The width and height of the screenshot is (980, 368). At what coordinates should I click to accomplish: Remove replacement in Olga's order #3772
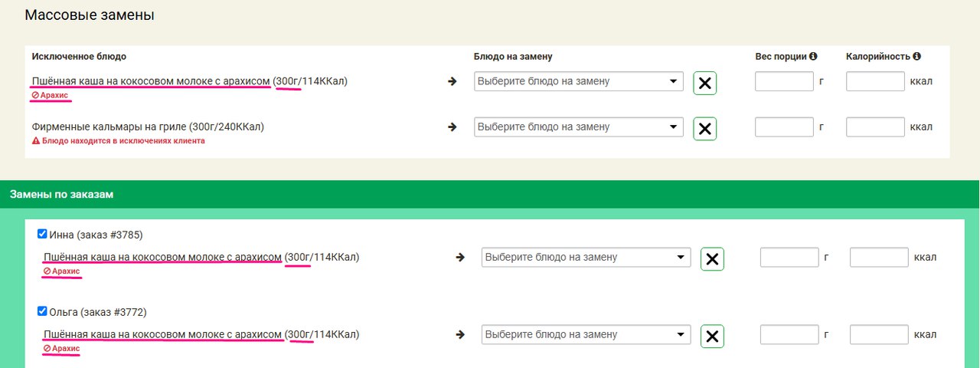pos(712,336)
